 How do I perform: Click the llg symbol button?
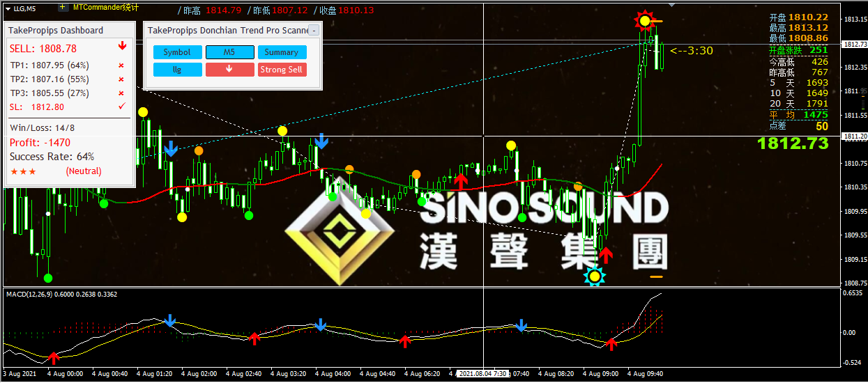177,70
